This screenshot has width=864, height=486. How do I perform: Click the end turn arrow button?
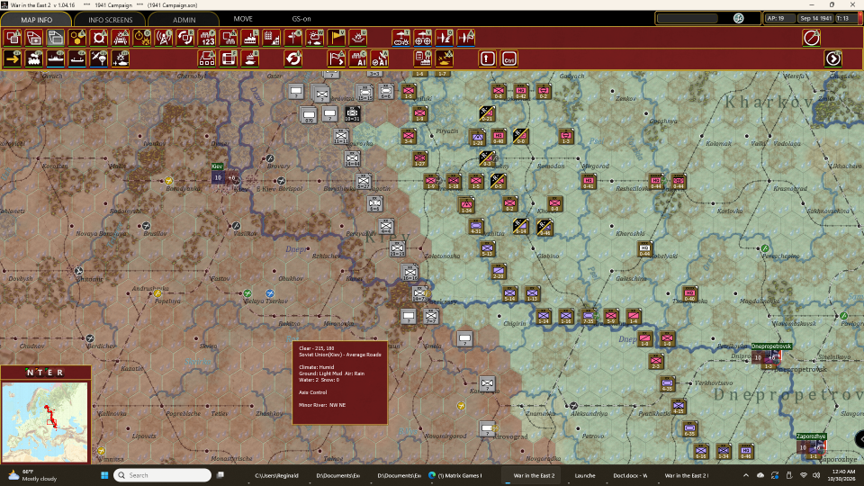coord(833,58)
